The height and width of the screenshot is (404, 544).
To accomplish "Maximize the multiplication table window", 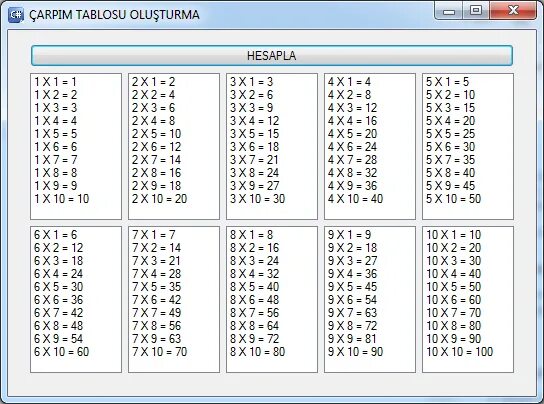I will coord(476,11).
